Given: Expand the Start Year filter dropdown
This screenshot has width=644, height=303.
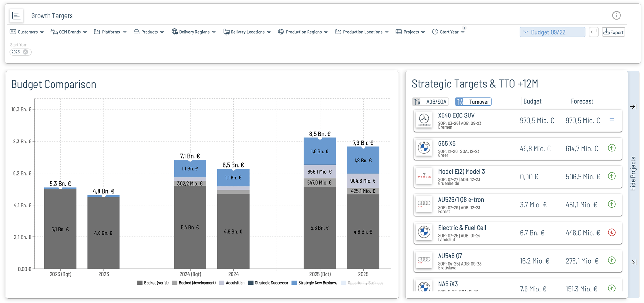Looking at the screenshot, I should click(x=463, y=32).
